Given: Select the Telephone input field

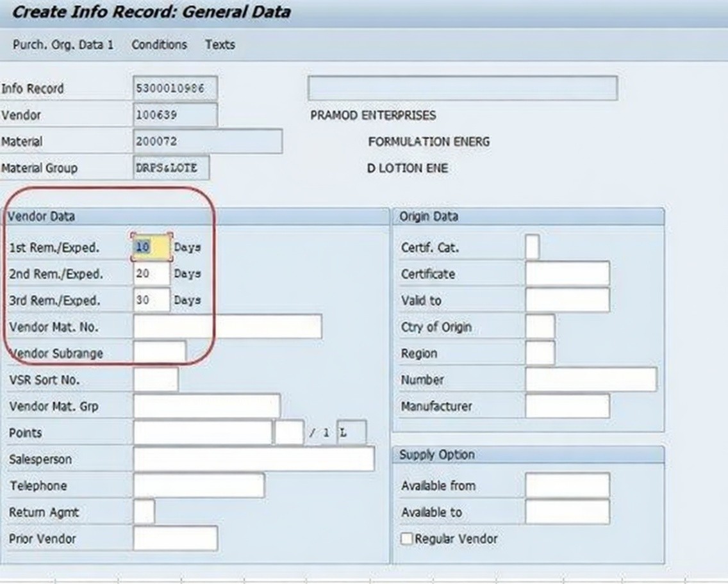Looking at the screenshot, I should [x=199, y=486].
